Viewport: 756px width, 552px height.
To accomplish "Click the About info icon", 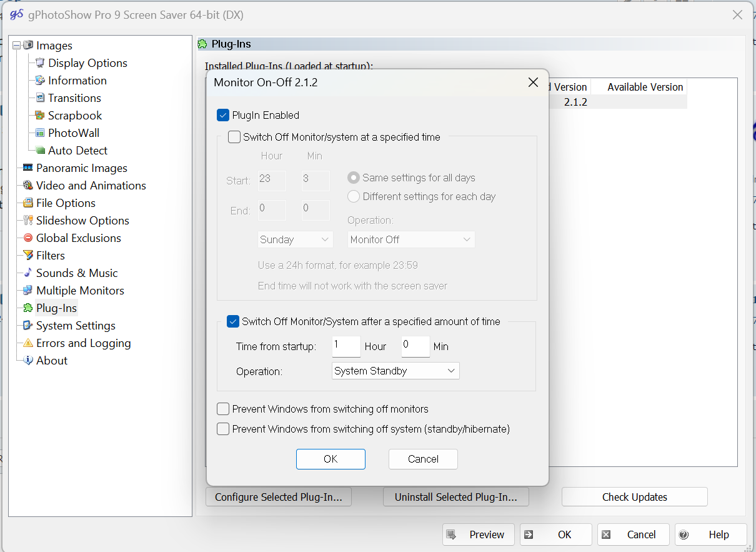I will 27,360.
